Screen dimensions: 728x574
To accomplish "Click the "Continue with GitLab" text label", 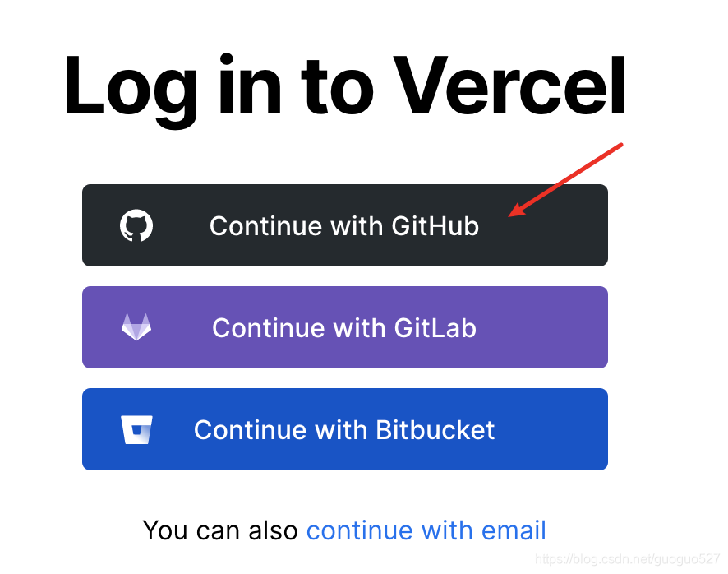I will click(343, 327).
